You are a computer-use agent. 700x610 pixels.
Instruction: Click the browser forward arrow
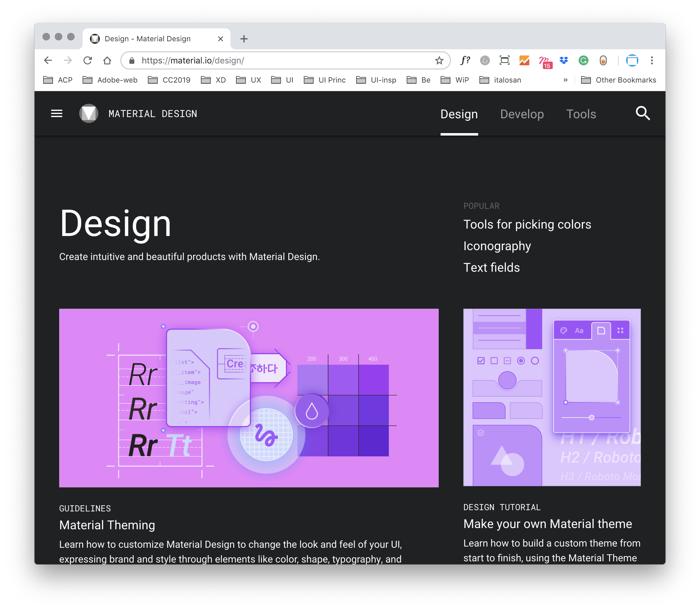pos(68,61)
